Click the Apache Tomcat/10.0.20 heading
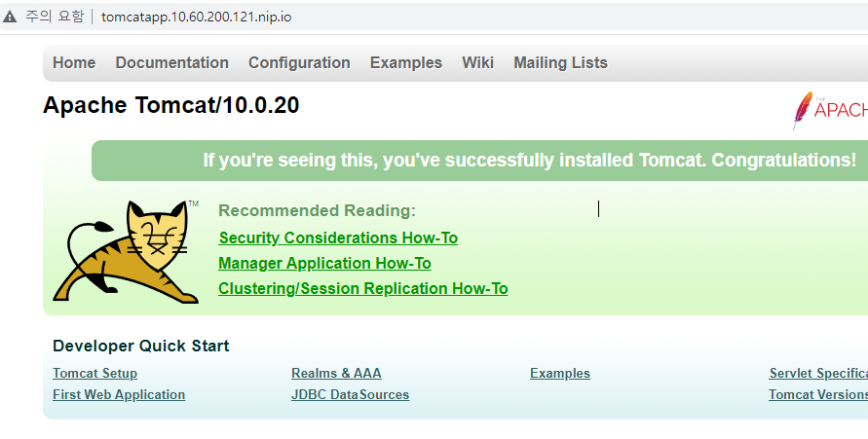Screen dimensions: 868x439 coord(171,105)
